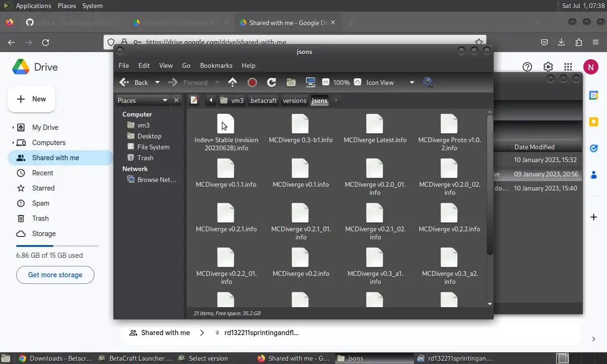Select MCDiverge v0.2.2.info file

coord(449,218)
